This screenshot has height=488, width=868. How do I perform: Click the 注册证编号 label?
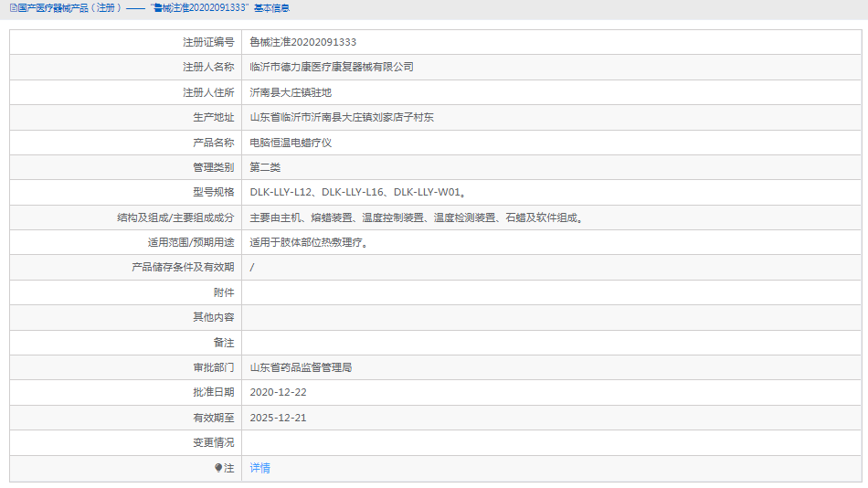[x=208, y=42]
